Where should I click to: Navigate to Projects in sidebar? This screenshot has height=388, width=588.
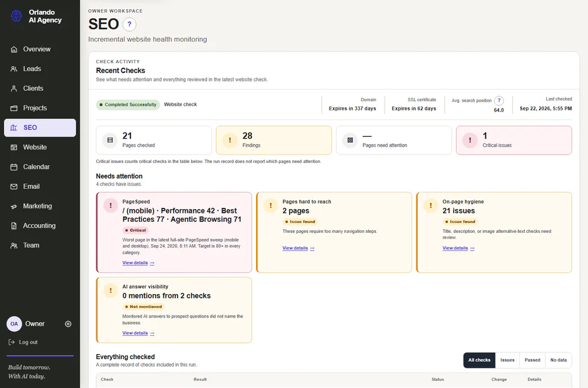[x=40, y=108]
